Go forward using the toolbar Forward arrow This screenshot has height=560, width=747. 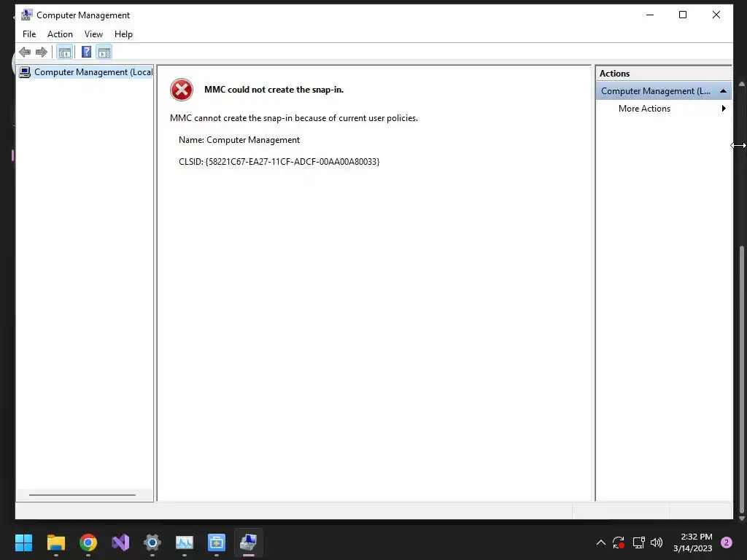[42, 52]
